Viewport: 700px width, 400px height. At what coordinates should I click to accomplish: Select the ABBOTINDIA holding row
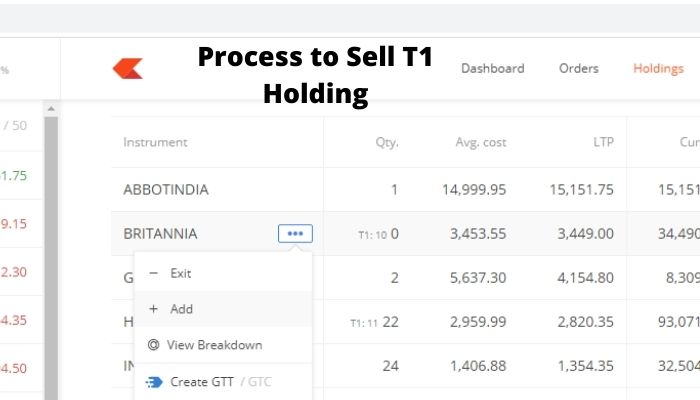[405, 190]
